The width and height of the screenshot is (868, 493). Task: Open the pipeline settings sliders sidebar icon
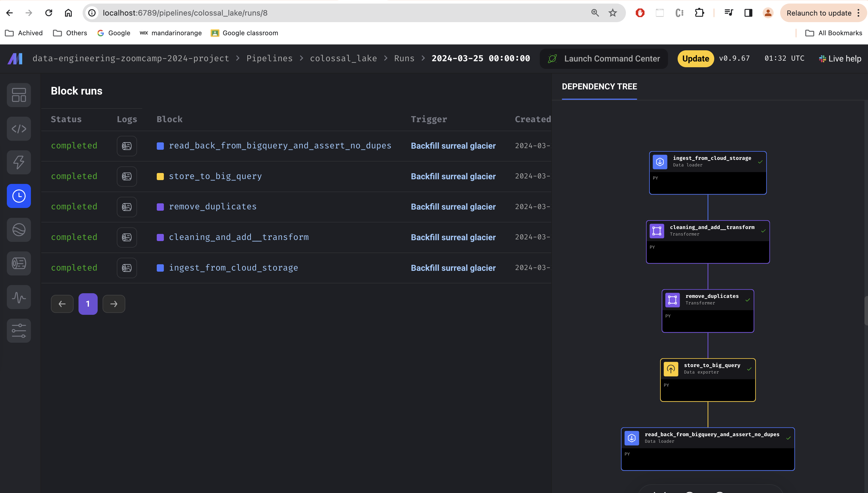[x=19, y=330]
